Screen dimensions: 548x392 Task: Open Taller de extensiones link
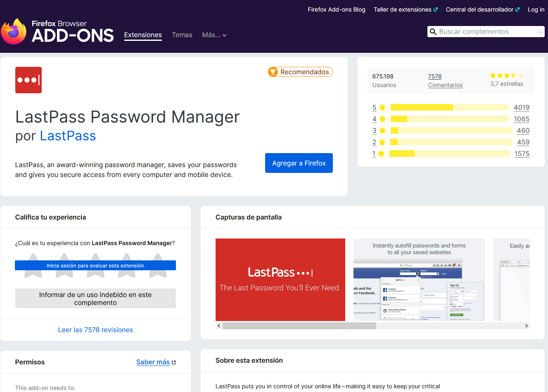tap(406, 9)
